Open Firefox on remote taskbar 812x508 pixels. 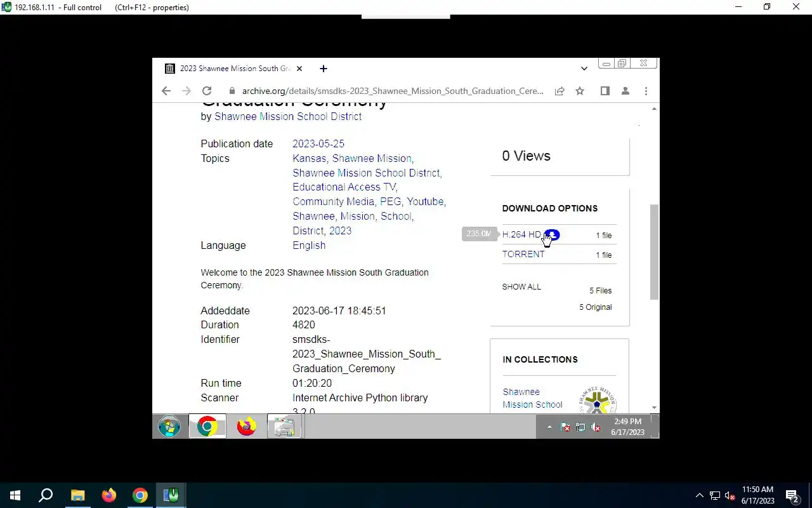246,427
